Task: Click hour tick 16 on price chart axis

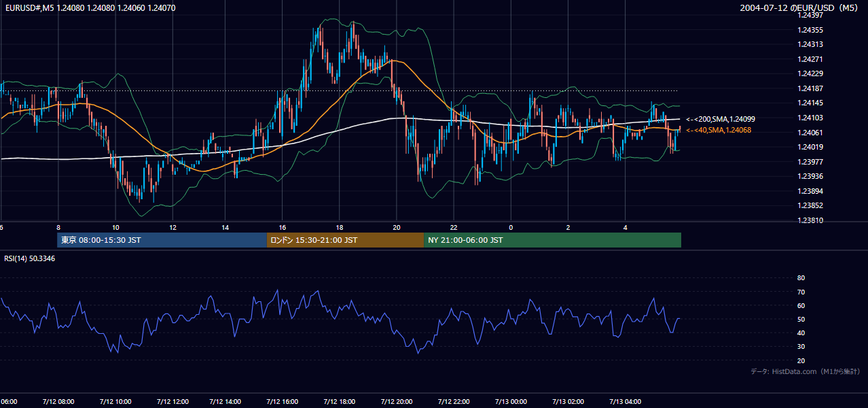Action: click(283, 227)
